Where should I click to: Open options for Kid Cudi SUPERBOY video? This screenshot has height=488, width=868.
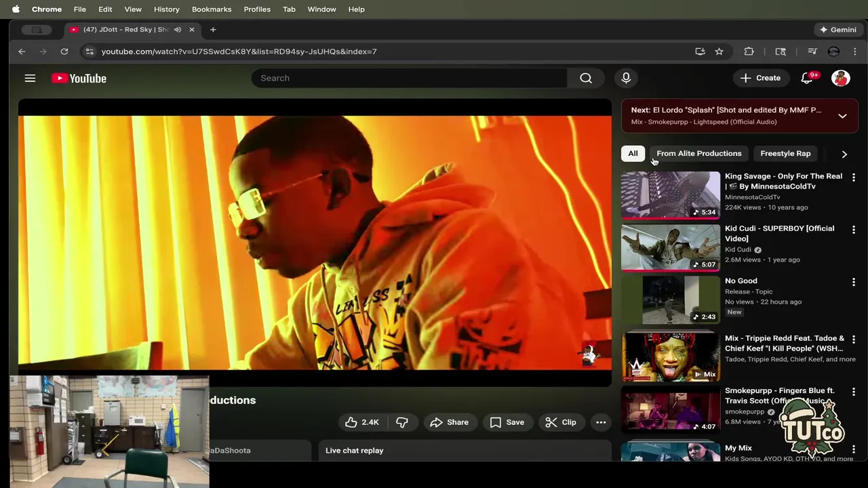pyautogui.click(x=854, y=230)
